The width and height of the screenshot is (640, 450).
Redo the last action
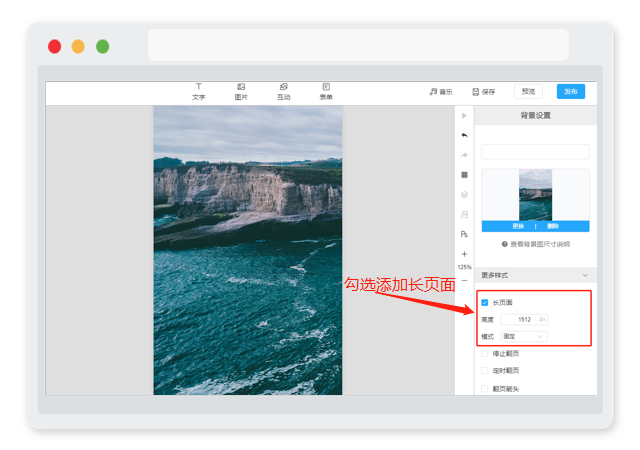464,155
